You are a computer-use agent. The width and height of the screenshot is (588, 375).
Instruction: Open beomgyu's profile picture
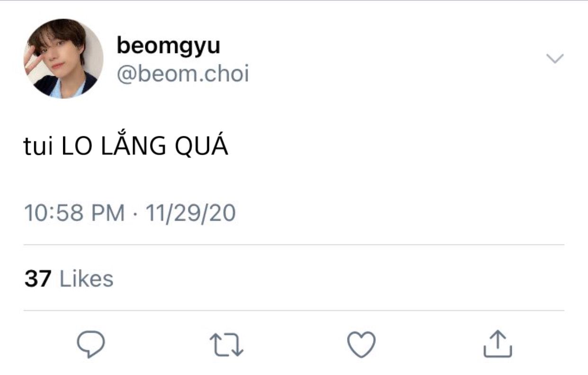pyautogui.click(x=63, y=59)
